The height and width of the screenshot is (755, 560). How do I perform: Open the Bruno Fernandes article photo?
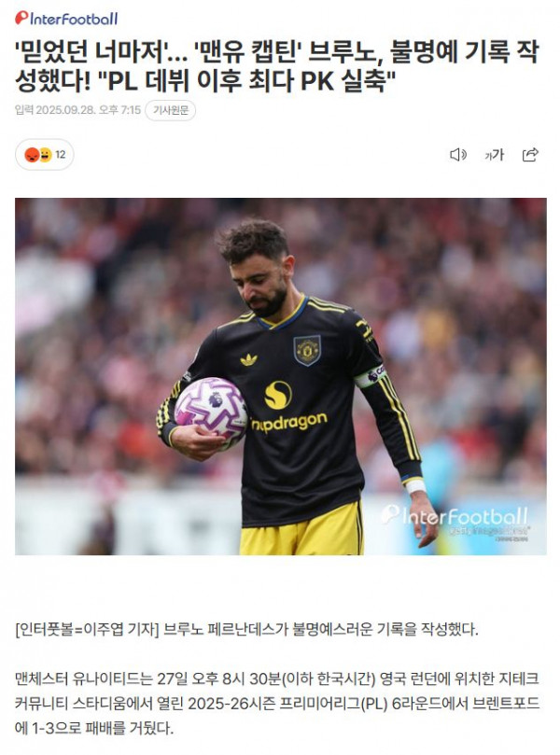[x=281, y=376]
